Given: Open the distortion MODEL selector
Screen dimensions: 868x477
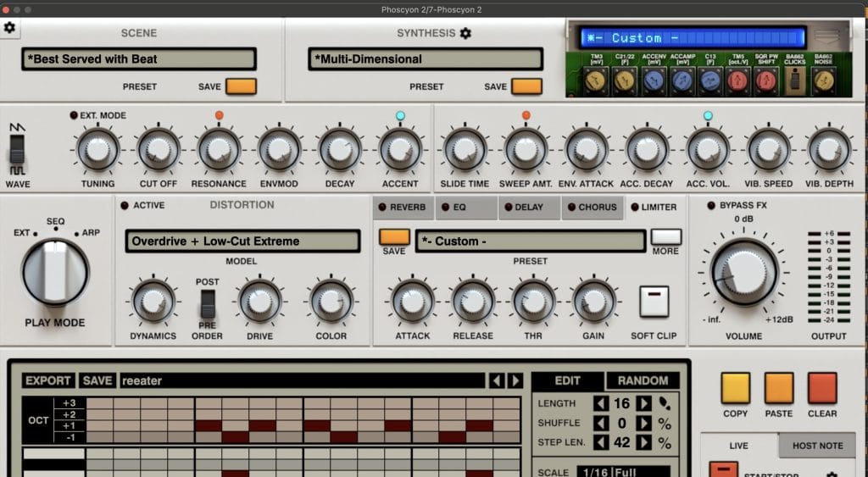Looking at the screenshot, I should point(242,241).
